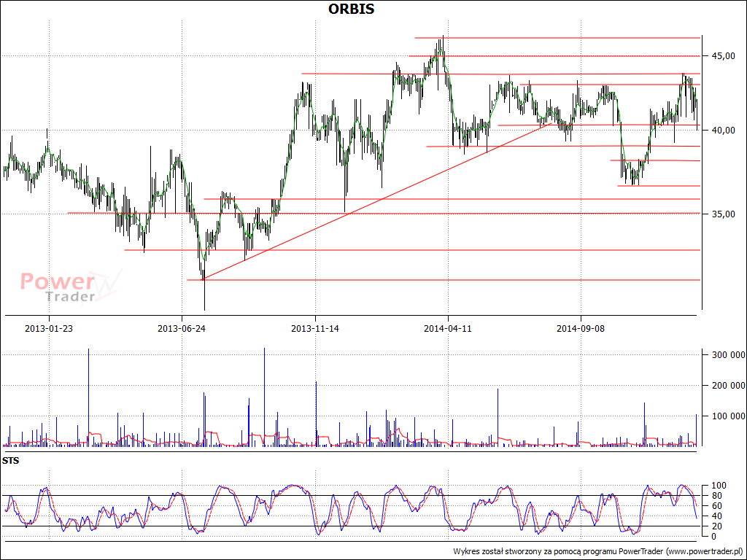747x560 pixels.
Task: Select the 2013-06-24 date label
Action: [182, 329]
